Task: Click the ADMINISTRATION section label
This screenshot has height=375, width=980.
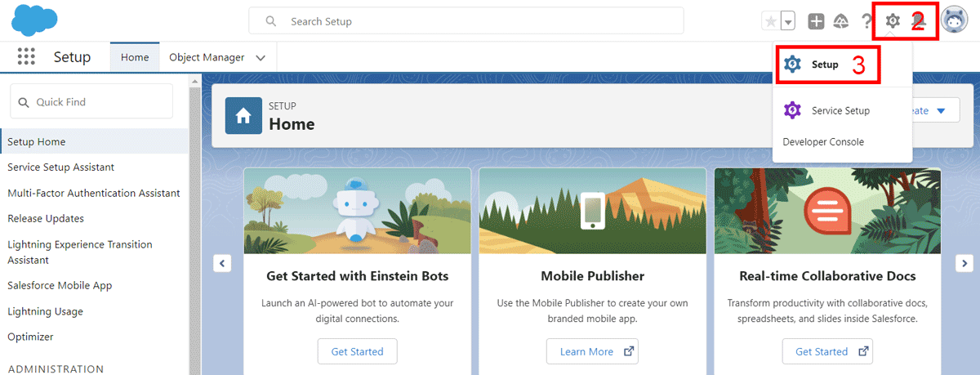Action: 56,368
